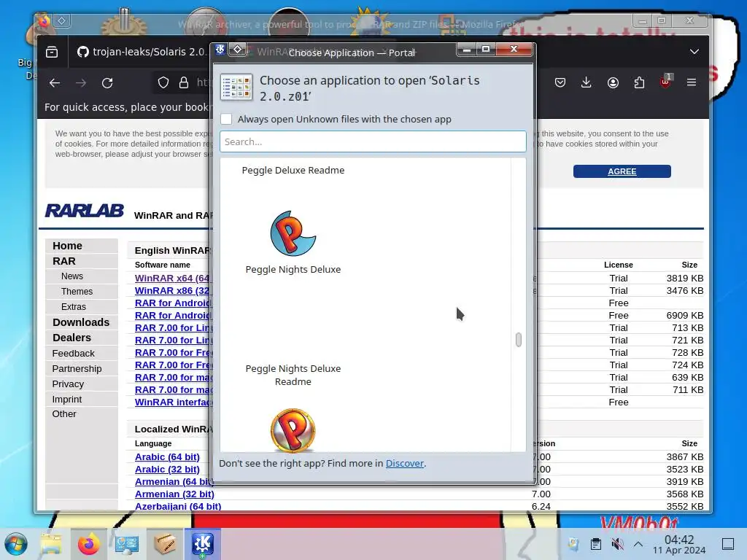Screen dimensions: 747x560
Task: Open Imprint sidebar item
Action: coord(66,399)
